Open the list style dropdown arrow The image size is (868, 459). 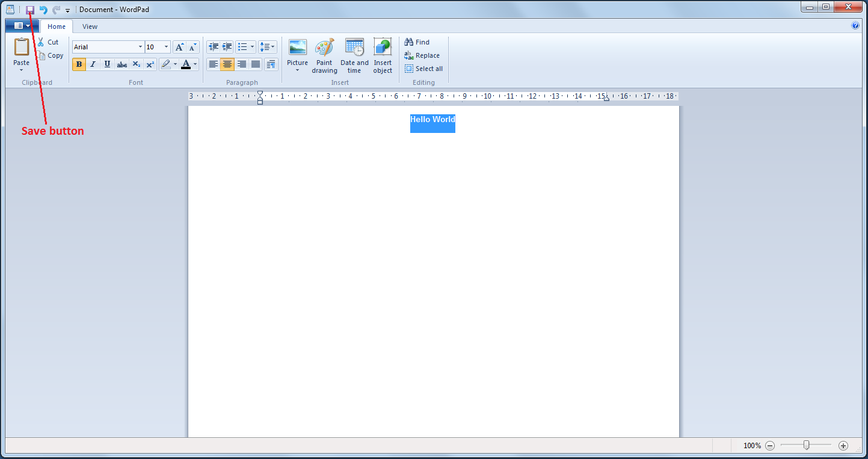click(253, 47)
